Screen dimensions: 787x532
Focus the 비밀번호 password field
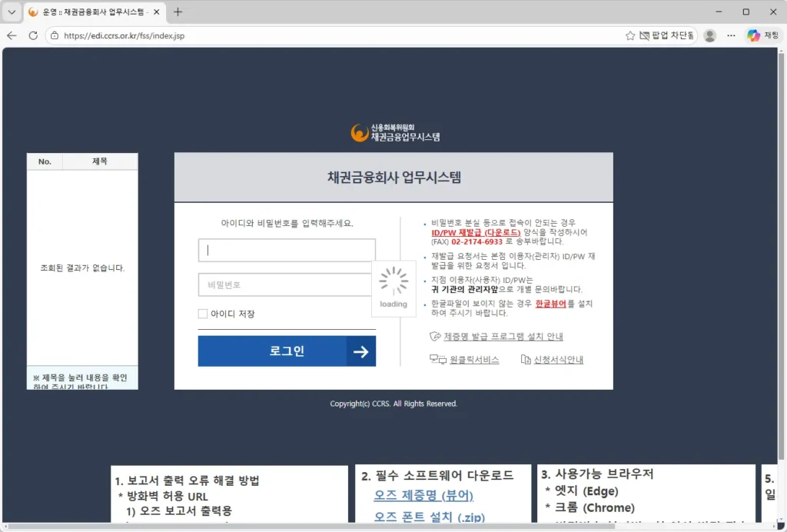tap(286, 284)
